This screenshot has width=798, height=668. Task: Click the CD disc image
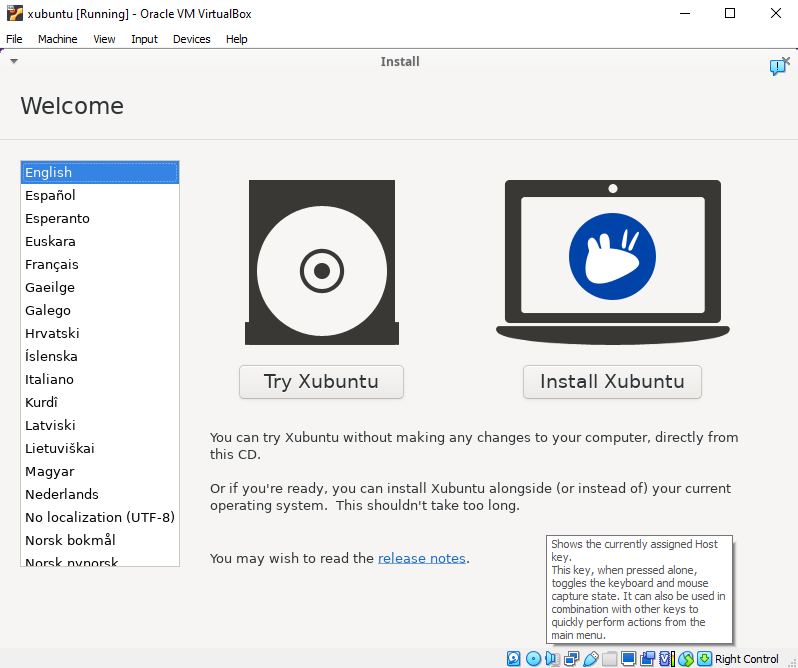point(322,262)
